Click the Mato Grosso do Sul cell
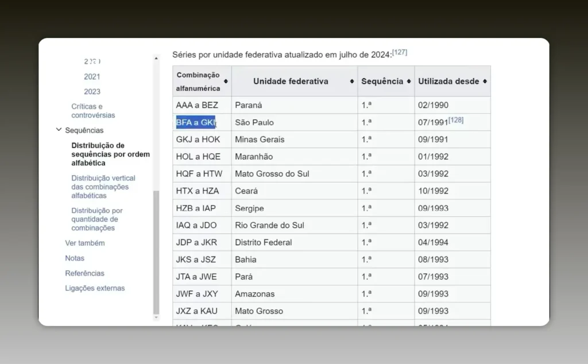The width and height of the screenshot is (588, 364). [295, 174]
